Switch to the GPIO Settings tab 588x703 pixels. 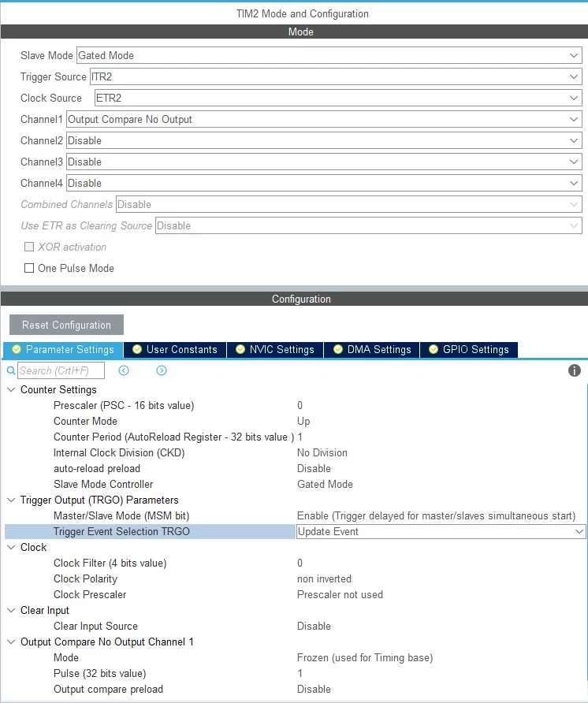coord(469,350)
